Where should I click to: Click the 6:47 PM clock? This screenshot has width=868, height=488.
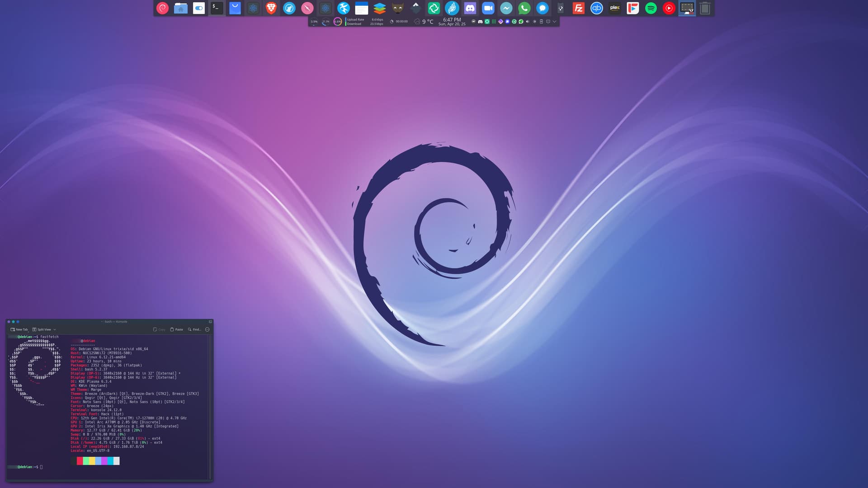point(452,19)
